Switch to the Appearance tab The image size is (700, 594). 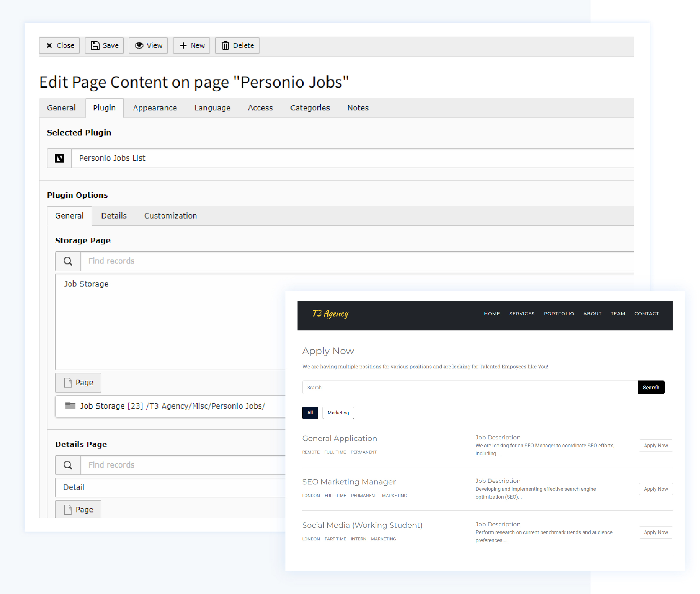155,108
